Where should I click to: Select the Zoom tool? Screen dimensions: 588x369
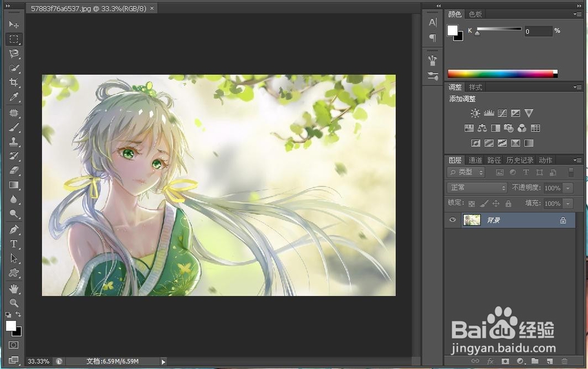(x=14, y=303)
